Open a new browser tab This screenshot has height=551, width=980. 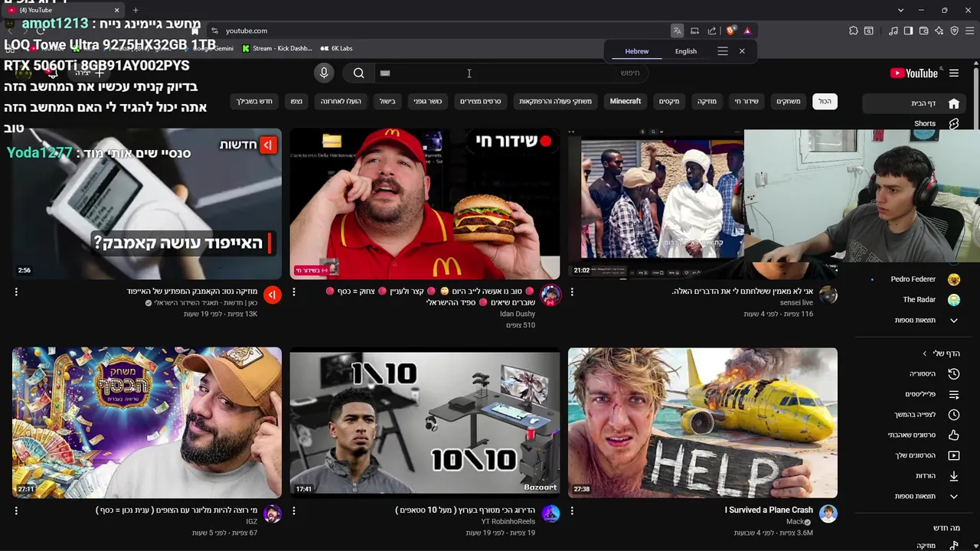point(136,10)
